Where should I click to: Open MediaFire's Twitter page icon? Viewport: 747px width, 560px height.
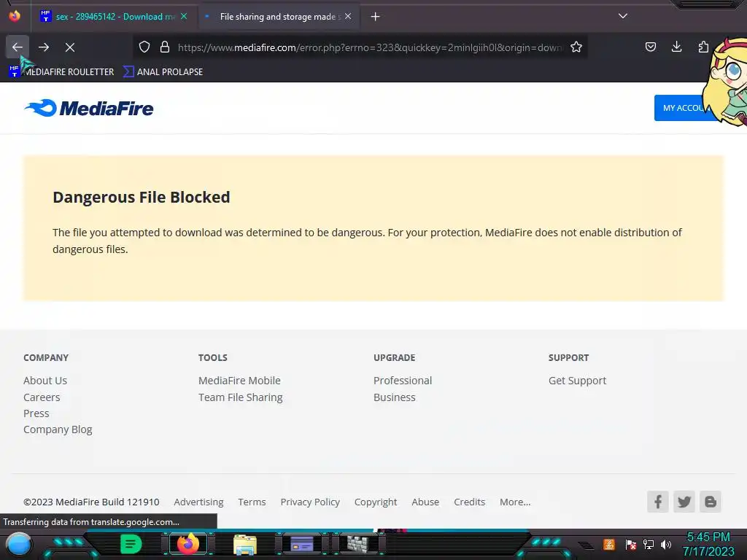(x=684, y=502)
